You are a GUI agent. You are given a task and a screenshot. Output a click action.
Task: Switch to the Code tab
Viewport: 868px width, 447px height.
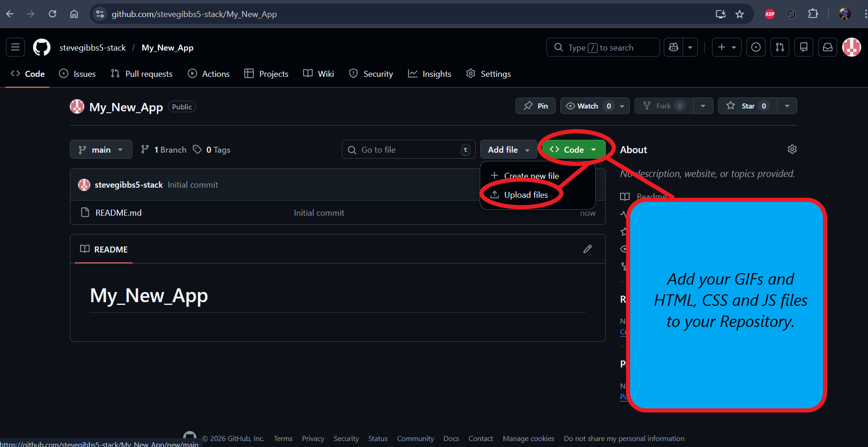point(28,74)
